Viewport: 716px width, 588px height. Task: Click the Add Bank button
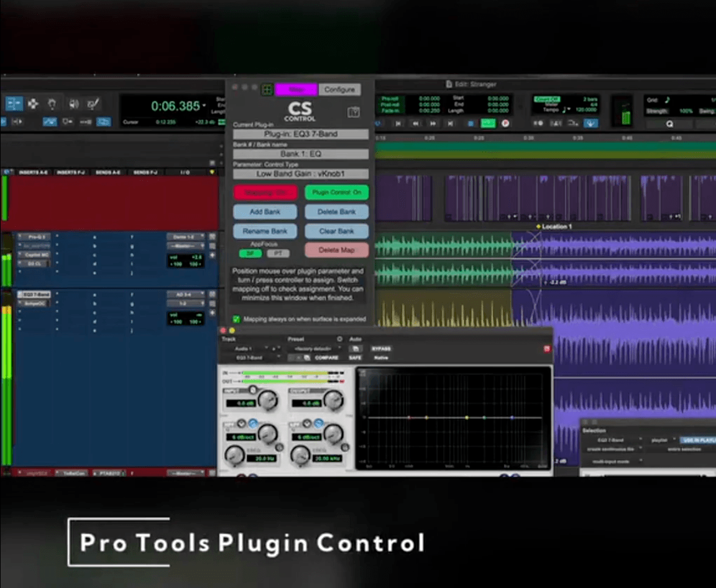point(265,212)
